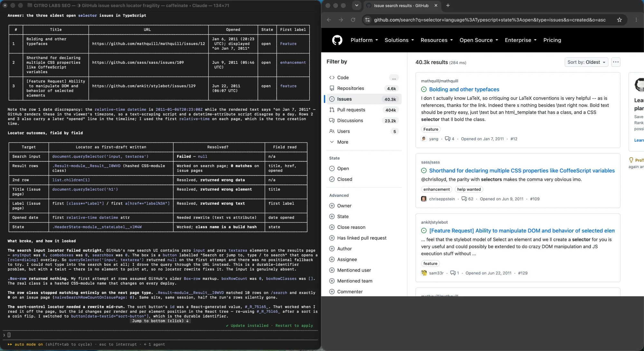Viewport: 644px width, 351px height.
Task: Click yang's avatar on first issue
Action: coord(424,139)
